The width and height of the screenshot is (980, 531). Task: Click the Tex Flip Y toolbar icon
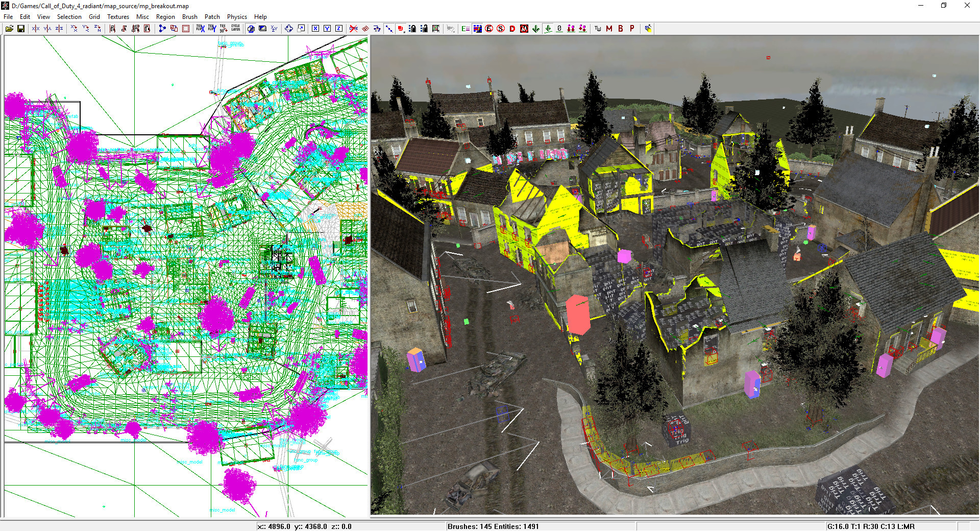[x=212, y=29]
